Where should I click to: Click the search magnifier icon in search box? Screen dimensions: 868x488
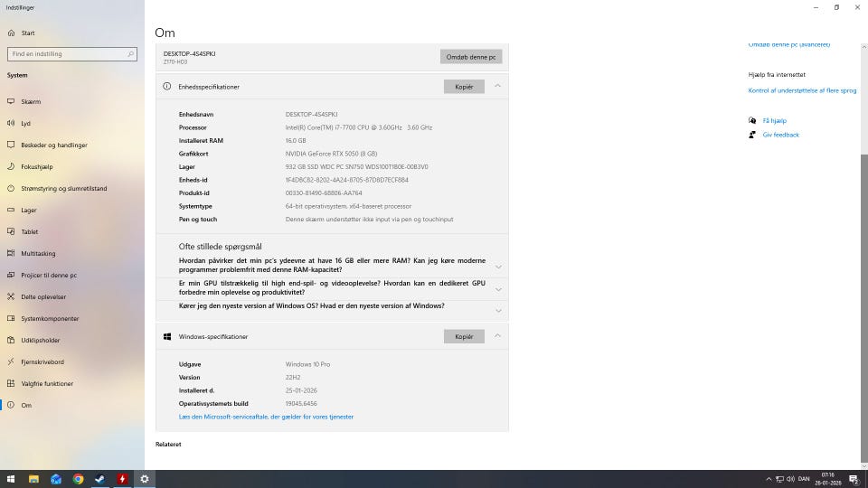tap(130, 54)
